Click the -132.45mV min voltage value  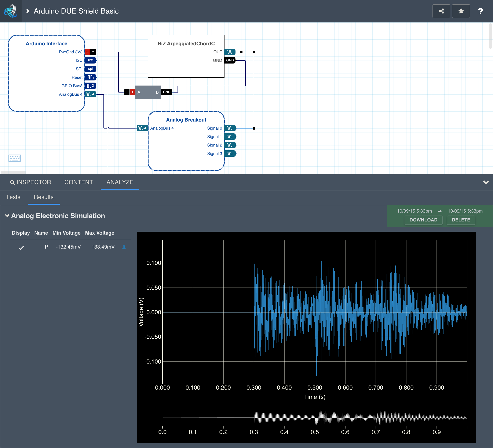pos(68,247)
